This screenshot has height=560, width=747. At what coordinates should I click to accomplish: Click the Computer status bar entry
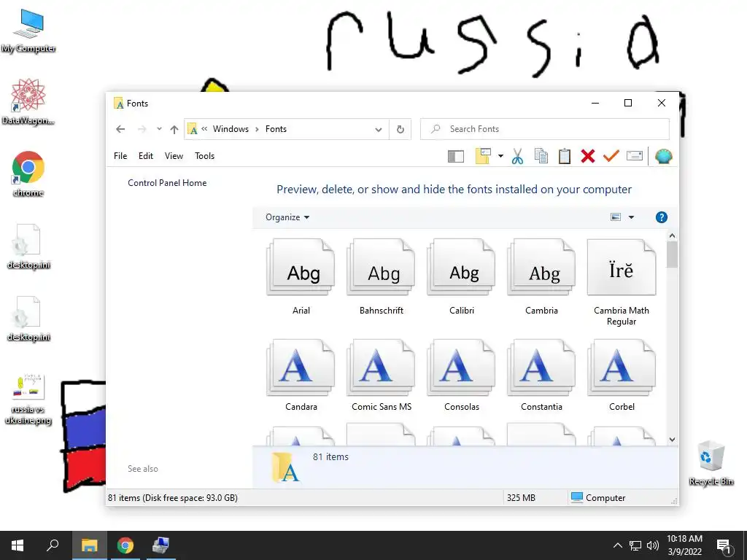click(x=598, y=497)
